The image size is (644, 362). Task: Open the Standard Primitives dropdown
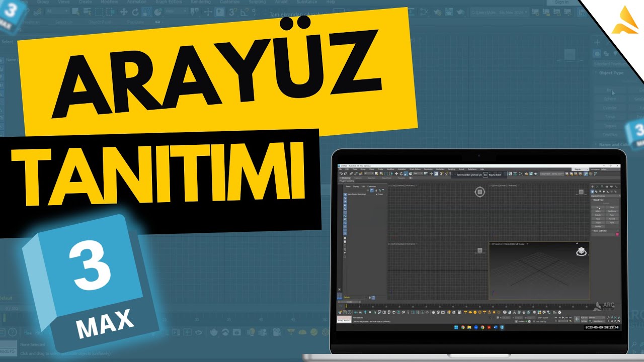pyautogui.click(x=605, y=196)
